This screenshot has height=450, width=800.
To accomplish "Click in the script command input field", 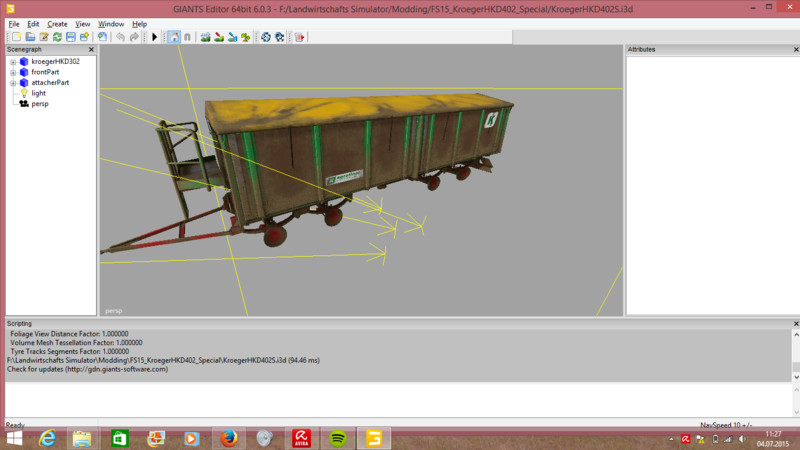I will 398,399.
